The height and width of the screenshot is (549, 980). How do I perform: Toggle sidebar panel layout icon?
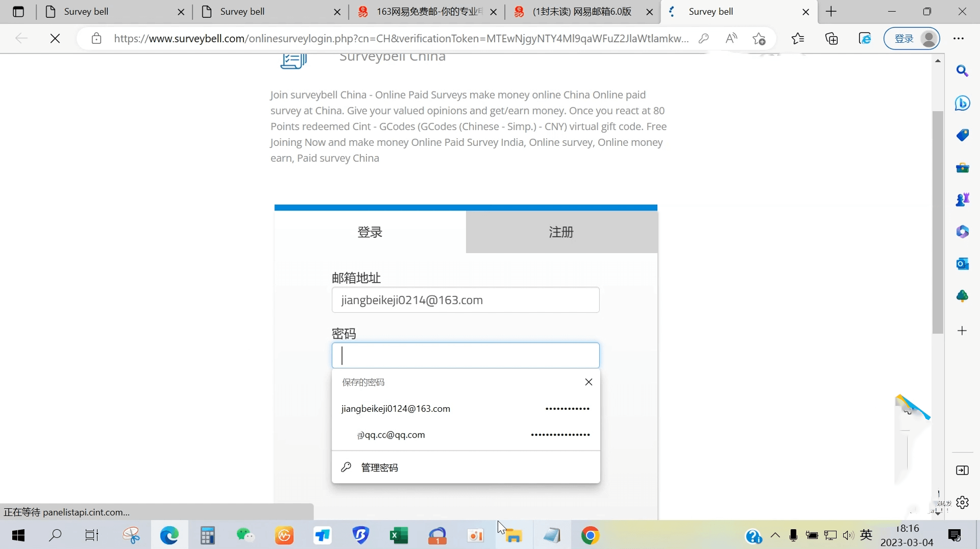coord(962,470)
